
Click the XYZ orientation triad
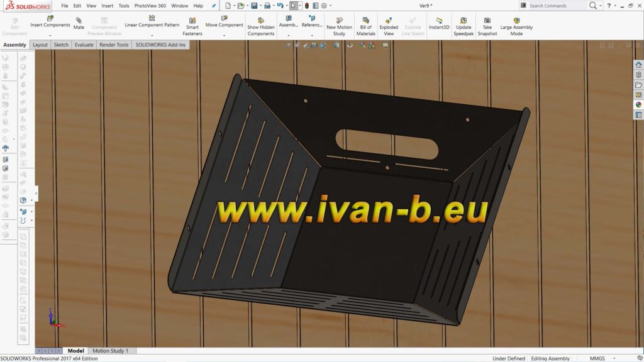(x=55, y=319)
